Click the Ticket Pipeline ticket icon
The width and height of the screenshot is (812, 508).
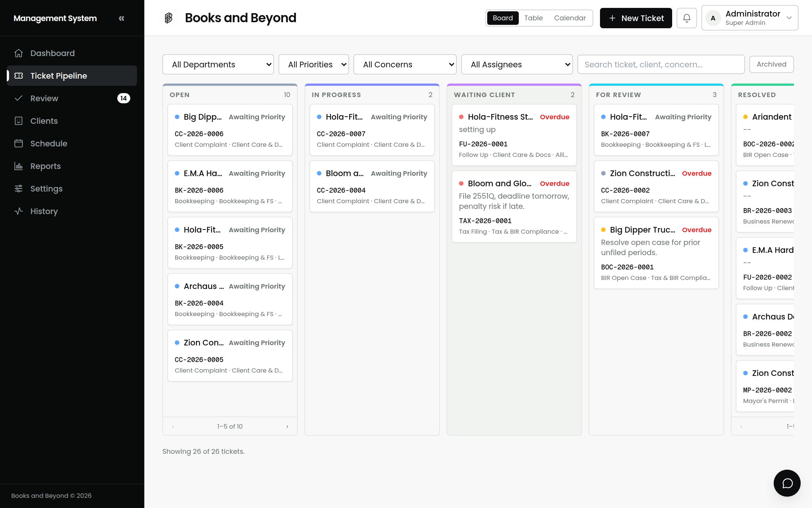19,76
